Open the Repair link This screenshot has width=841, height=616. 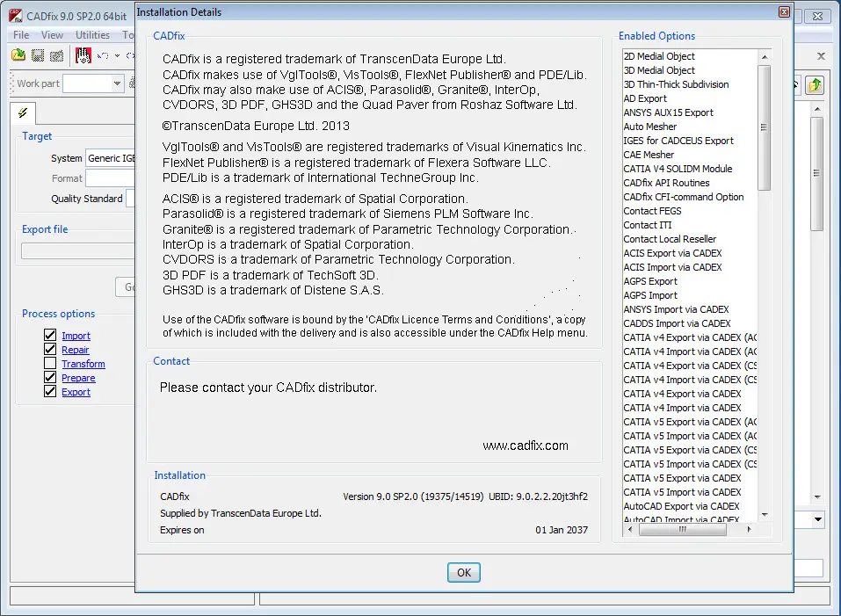[75, 350]
